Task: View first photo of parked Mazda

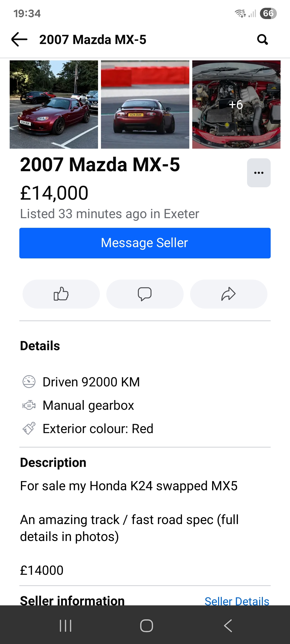Action: coord(54,104)
